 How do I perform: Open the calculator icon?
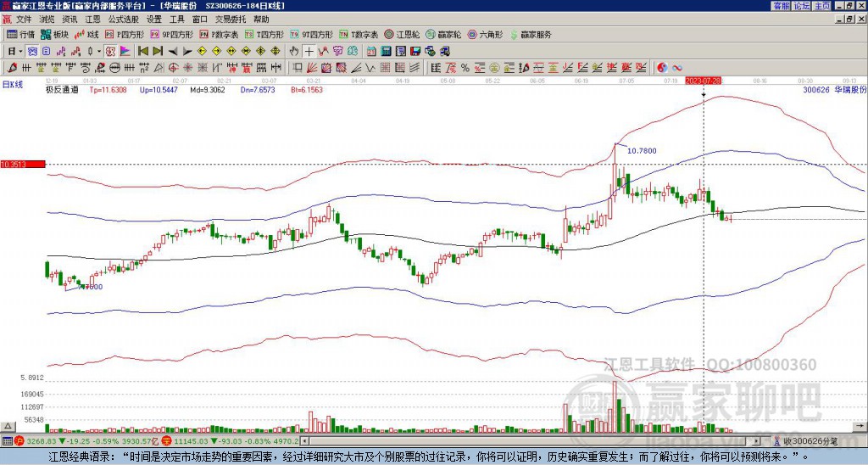(387, 52)
